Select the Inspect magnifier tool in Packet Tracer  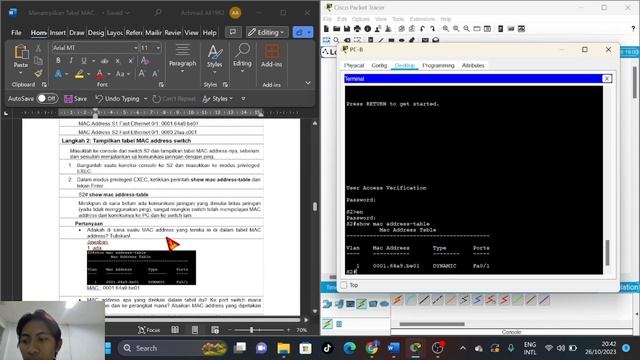[x=336, y=40]
